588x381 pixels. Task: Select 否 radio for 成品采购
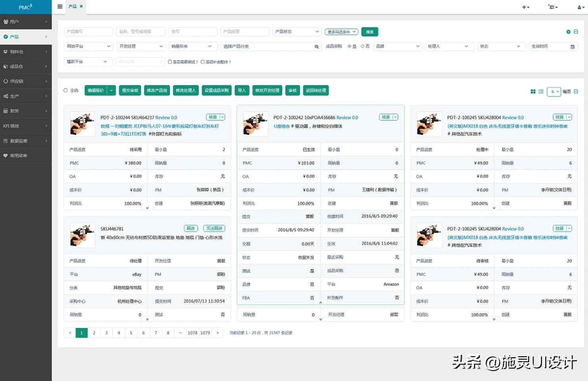coord(362,46)
